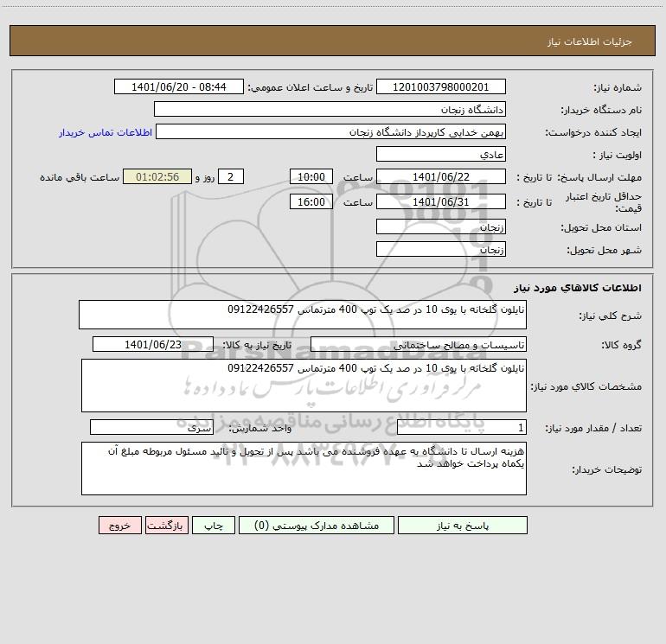Click the label 'استان محل تحویل:'
The height and width of the screenshot is (644, 666).
pos(601,228)
